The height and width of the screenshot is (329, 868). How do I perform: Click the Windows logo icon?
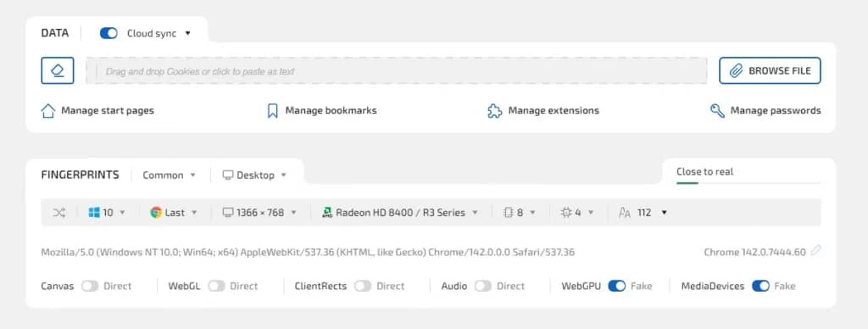tap(94, 213)
